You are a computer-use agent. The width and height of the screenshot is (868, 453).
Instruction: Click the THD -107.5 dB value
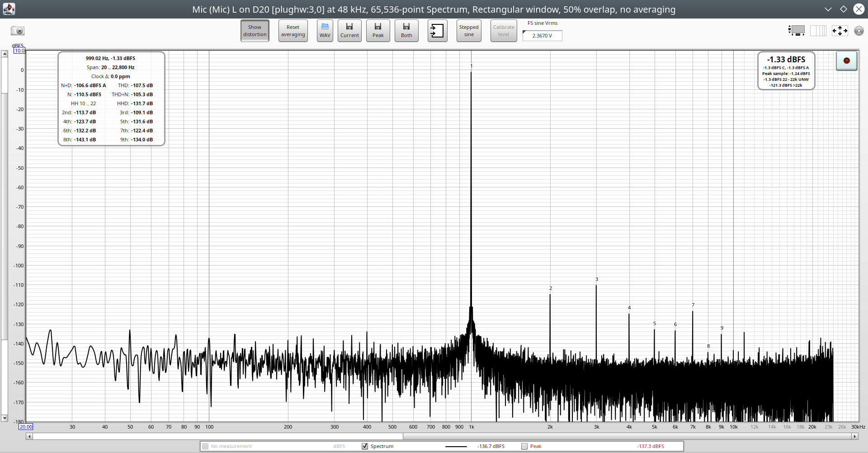[142, 85]
